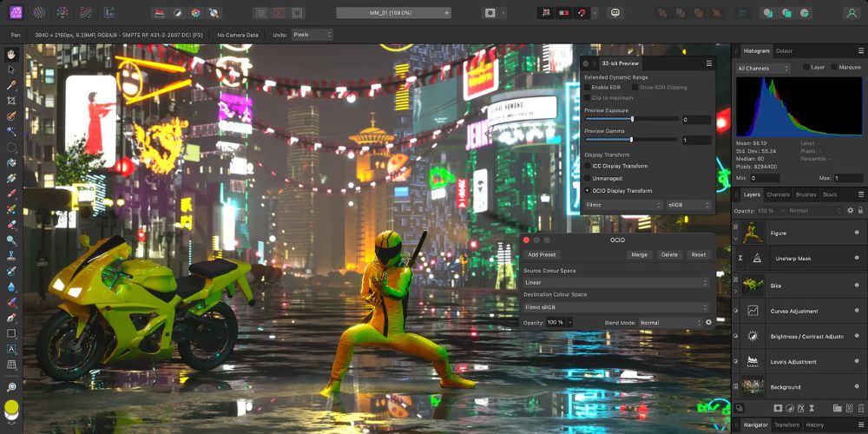
Task: Switch to the Brushes tab
Action: [x=806, y=194]
